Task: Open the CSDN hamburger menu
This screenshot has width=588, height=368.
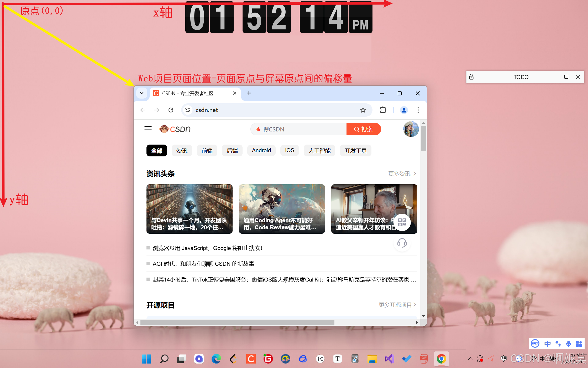Action: (x=148, y=129)
